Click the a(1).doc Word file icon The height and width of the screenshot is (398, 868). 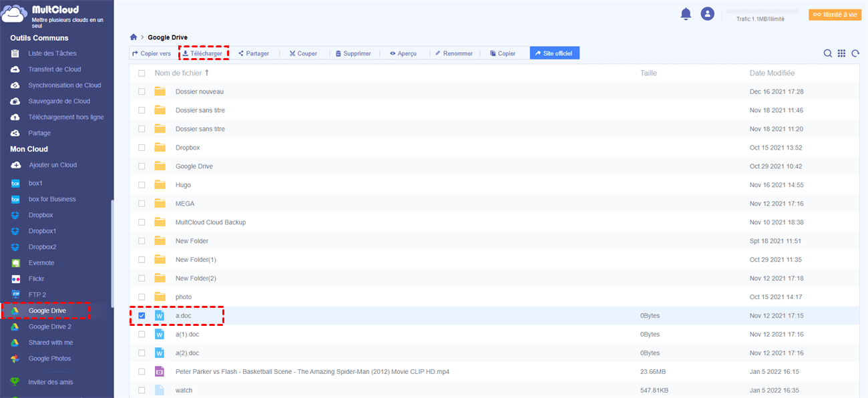click(160, 334)
